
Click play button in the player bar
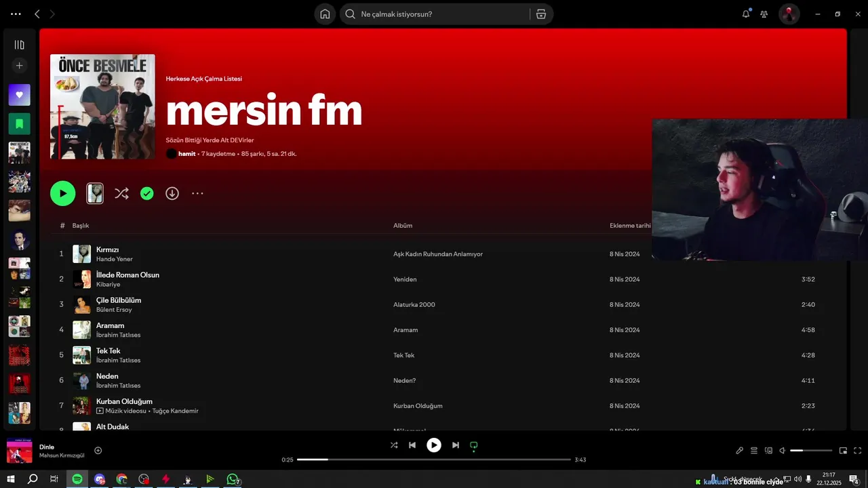pos(434,445)
